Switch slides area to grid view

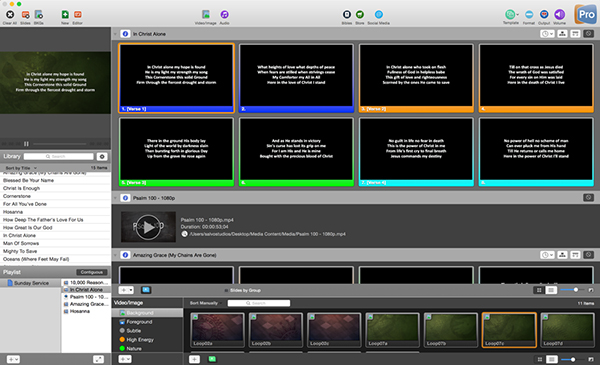pyautogui.click(x=539, y=290)
